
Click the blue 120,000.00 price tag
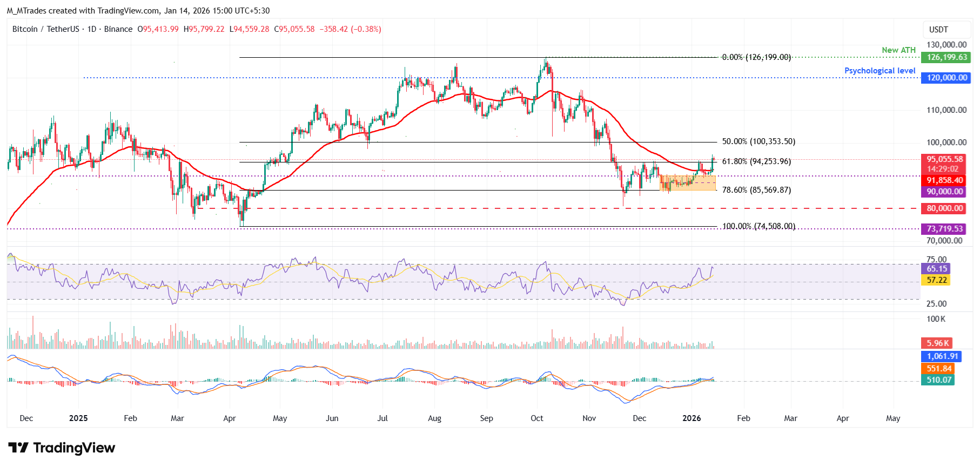click(947, 78)
